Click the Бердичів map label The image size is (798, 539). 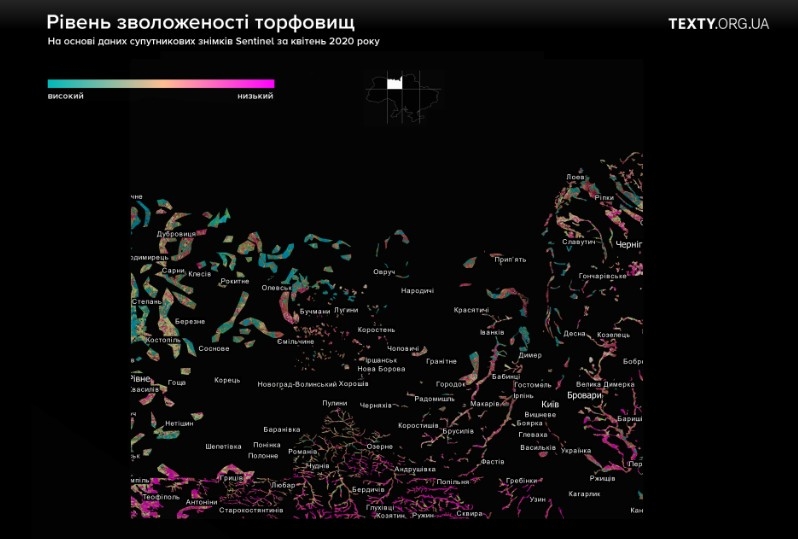pyautogui.click(x=368, y=489)
